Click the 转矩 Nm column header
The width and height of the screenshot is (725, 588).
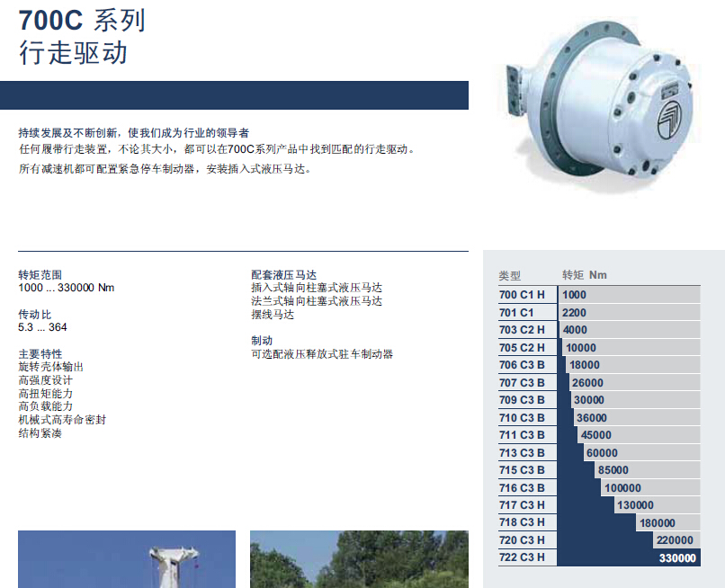[585, 275]
